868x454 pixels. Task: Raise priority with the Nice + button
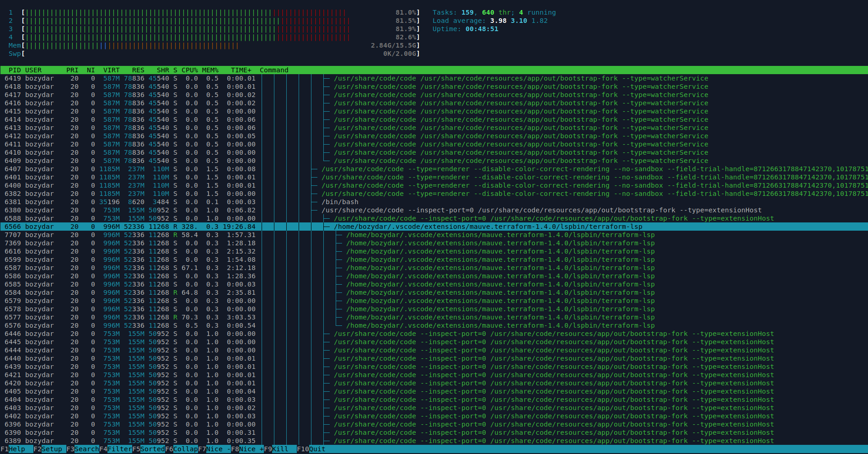point(247,449)
